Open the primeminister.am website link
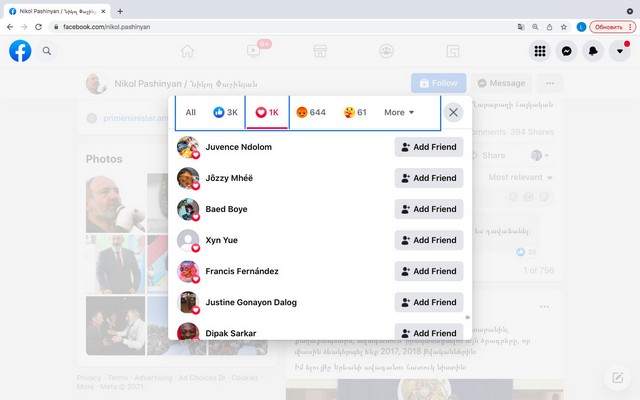 click(x=136, y=118)
